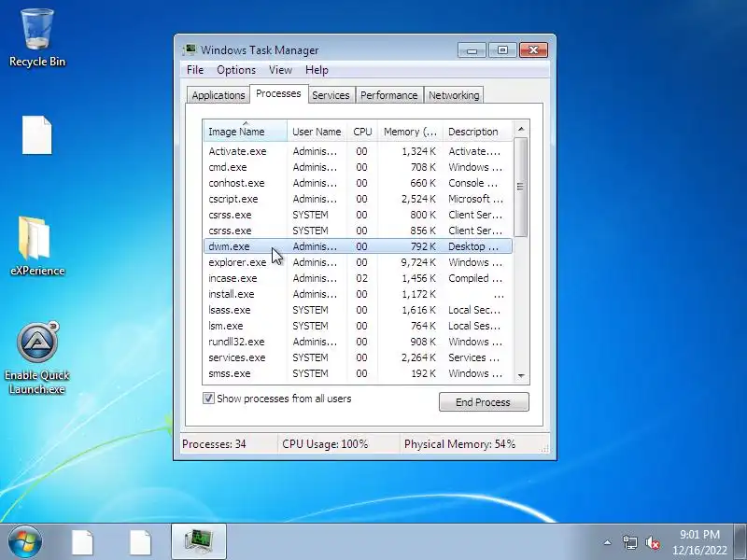The height and width of the screenshot is (560, 747).
Task: Click the process list scroll down arrow
Action: pos(521,376)
